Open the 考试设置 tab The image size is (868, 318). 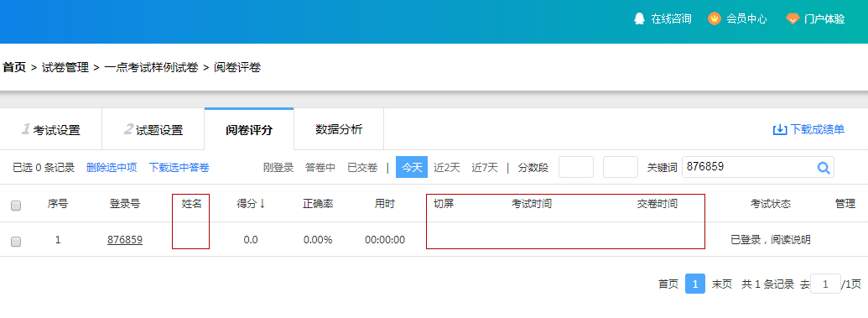[x=51, y=130]
